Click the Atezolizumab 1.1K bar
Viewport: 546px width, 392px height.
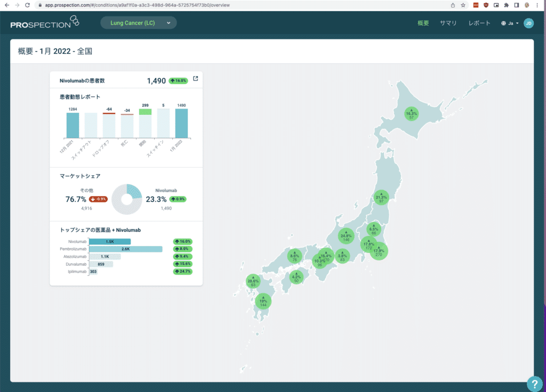tap(105, 257)
